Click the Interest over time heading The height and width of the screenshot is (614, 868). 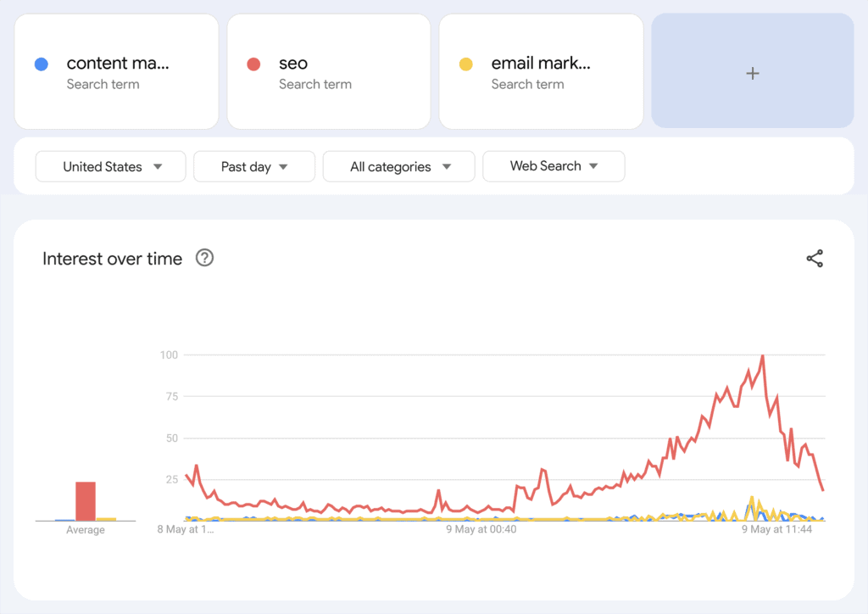pos(112,259)
